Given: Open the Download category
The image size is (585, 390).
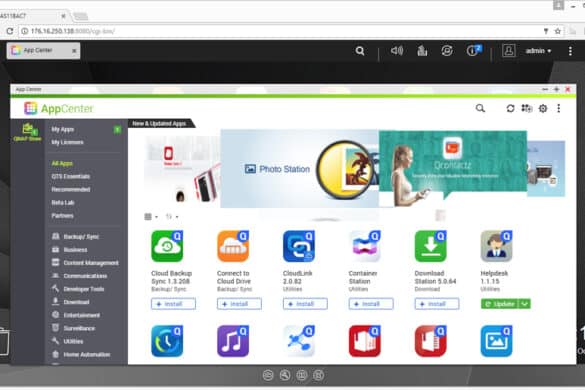Looking at the screenshot, I should point(71,302).
